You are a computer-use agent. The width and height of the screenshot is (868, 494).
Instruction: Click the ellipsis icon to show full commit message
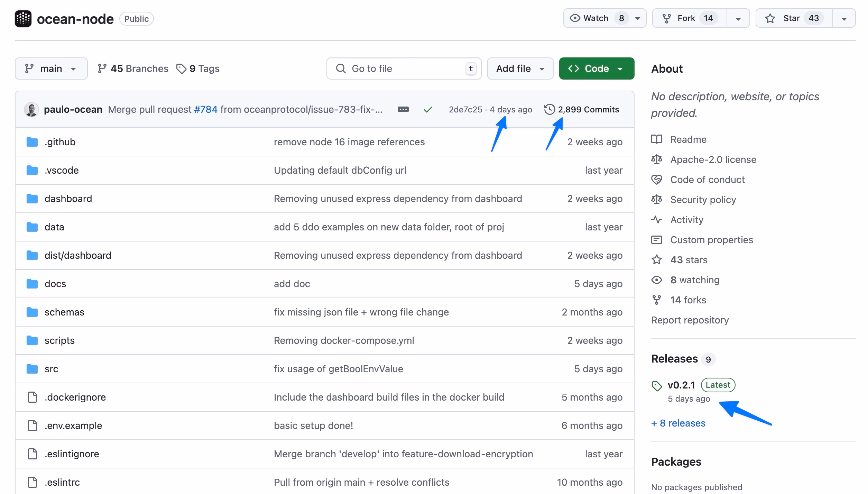[x=403, y=109]
